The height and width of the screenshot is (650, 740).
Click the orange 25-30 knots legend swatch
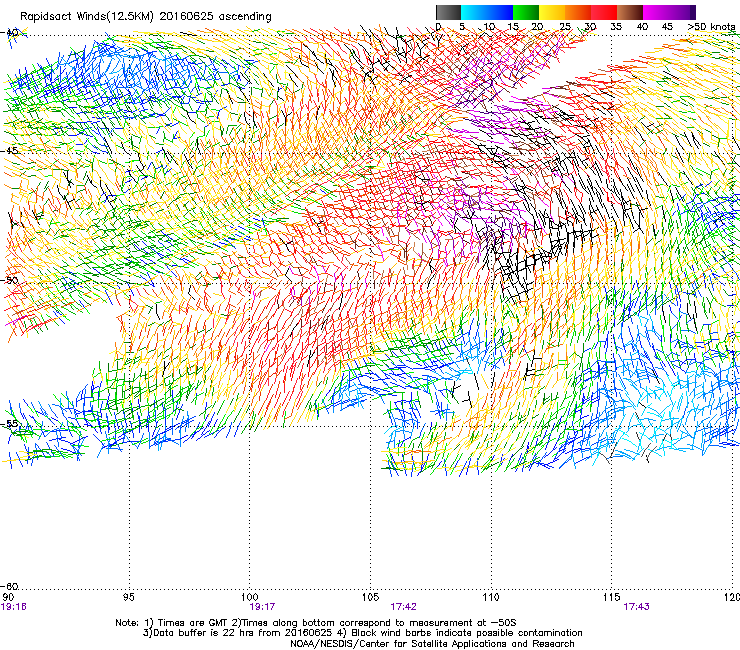[x=578, y=12]
